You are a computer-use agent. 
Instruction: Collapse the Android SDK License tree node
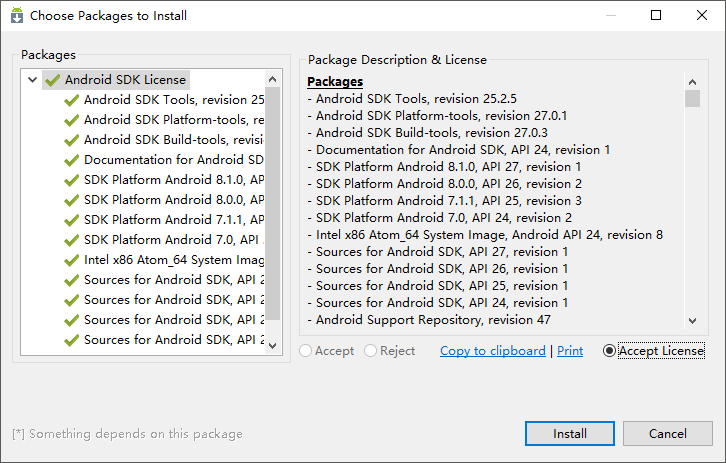coord(32,80)
